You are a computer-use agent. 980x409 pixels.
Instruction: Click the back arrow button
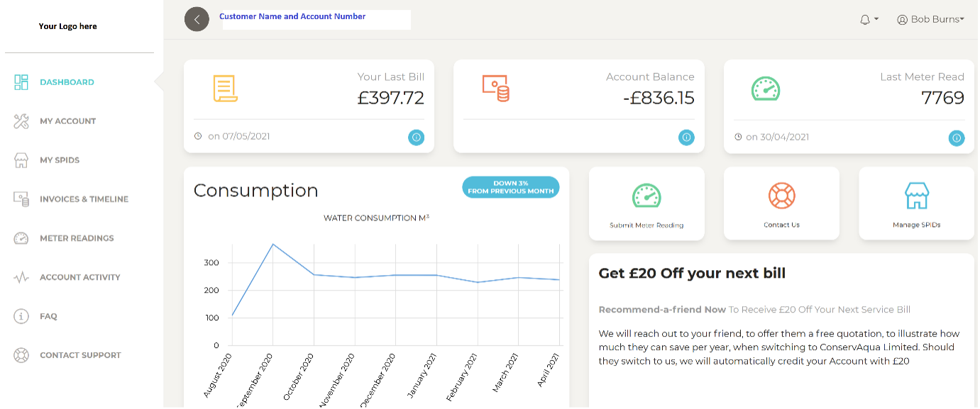pyautogui.click(x=197, y=19)
